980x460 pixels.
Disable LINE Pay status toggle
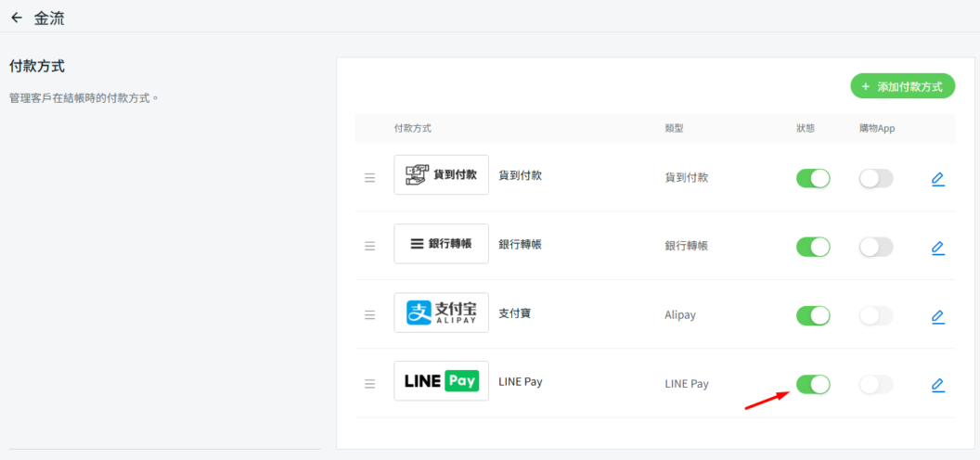click(x=813, y=384)
